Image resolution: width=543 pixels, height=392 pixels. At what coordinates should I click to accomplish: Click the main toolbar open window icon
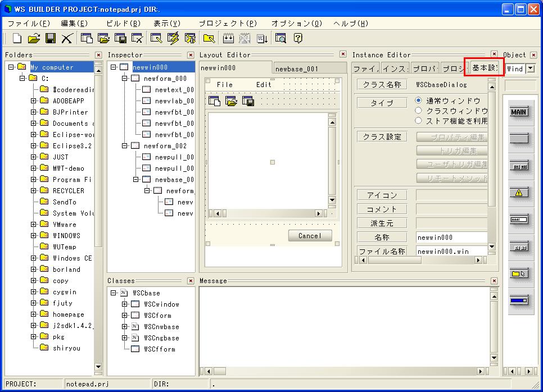pyautogui.click(x=103, y=38)
